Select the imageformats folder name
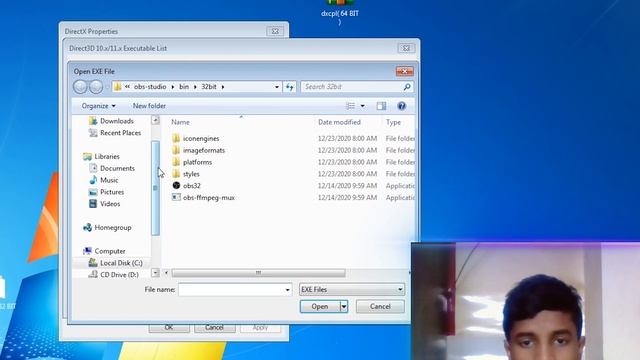This screenshot has height=360, width=640. [204, 150]
